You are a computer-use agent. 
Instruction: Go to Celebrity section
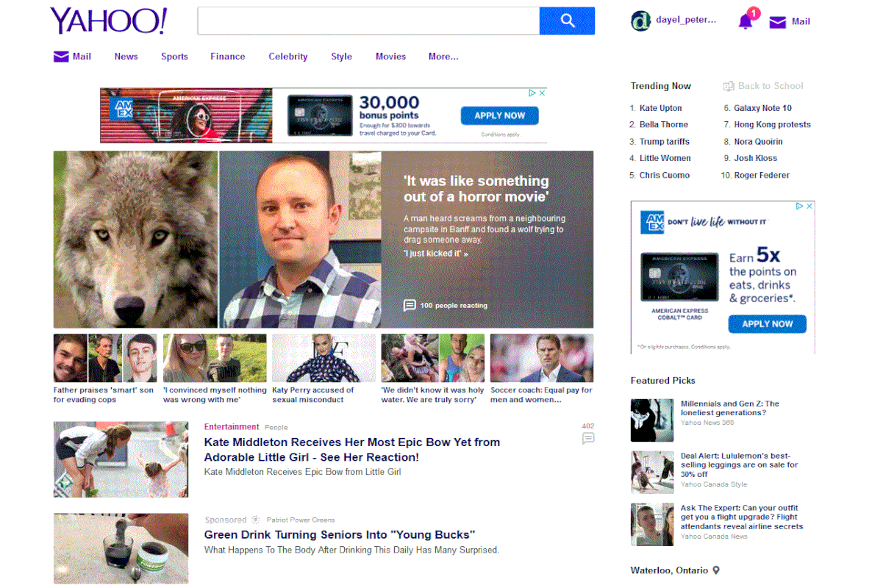point(288,57)
